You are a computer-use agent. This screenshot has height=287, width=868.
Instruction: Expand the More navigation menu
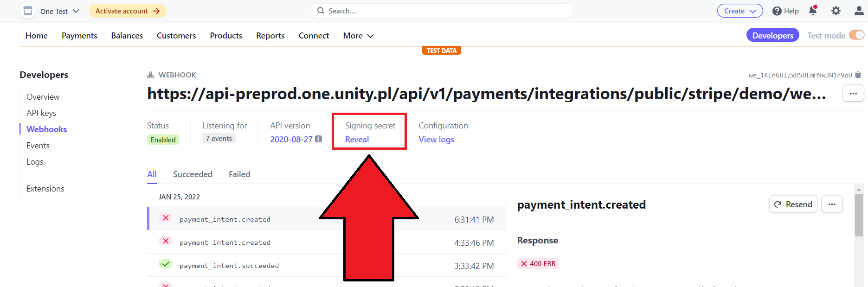358,36
